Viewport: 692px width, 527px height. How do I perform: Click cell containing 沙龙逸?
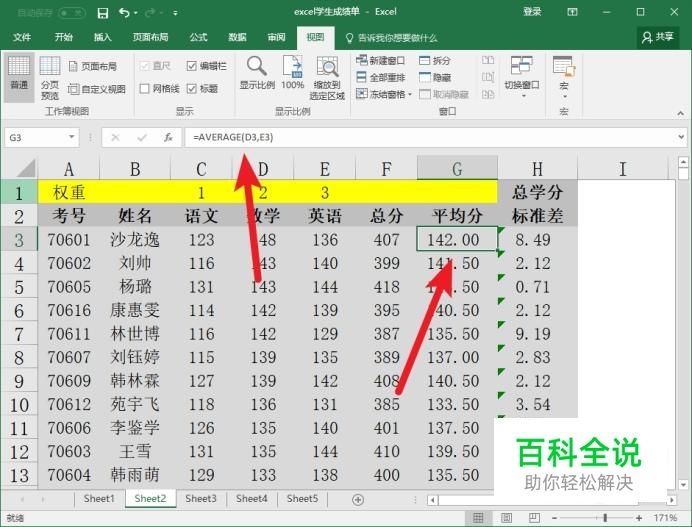coord(135,240)
